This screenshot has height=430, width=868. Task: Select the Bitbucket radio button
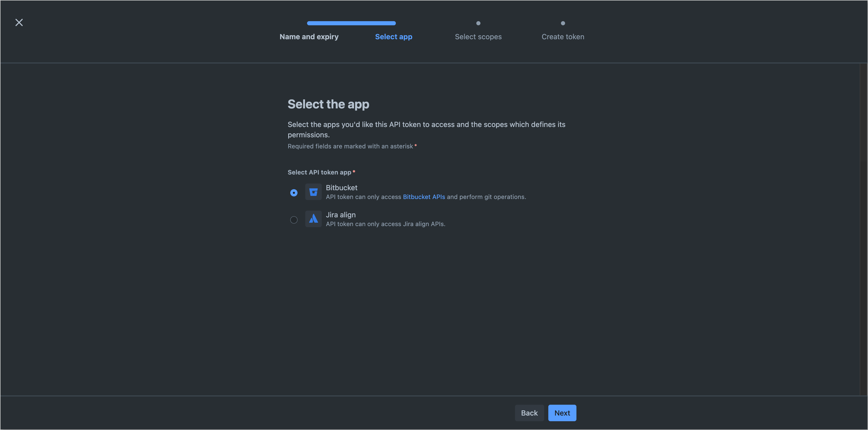tap(293, 193)
